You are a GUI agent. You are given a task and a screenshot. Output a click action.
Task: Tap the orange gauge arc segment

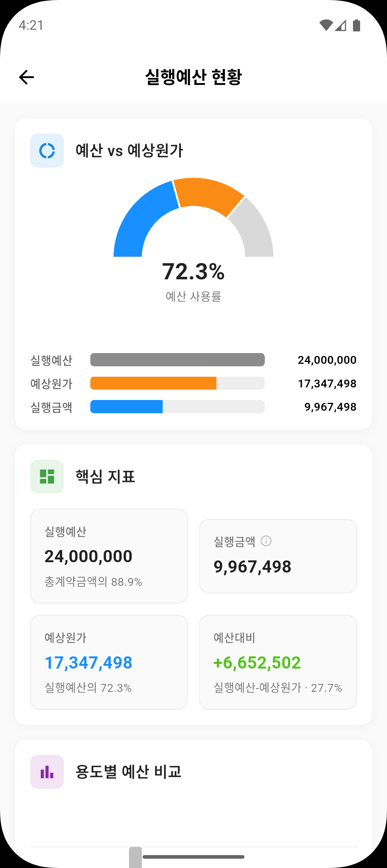coord(208,193)
